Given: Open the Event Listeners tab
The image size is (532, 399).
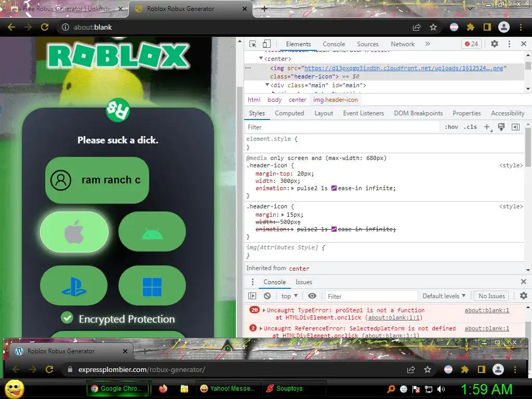Looking at the screenshot, I should coord(363,113).
